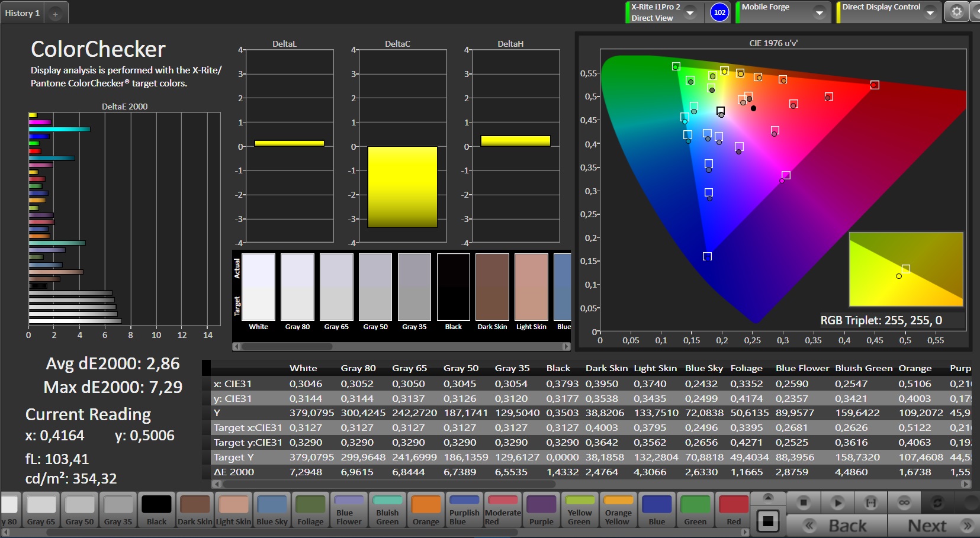Click the stop measurement icon
Viewport: 980px width, 538px height.
(x=803, y=503)
